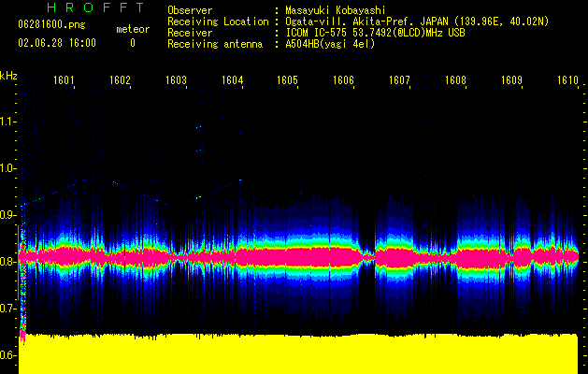Screen dimensions: 588x374
Task: Select the file name 06281600.png
Action: tap(51, 24)
